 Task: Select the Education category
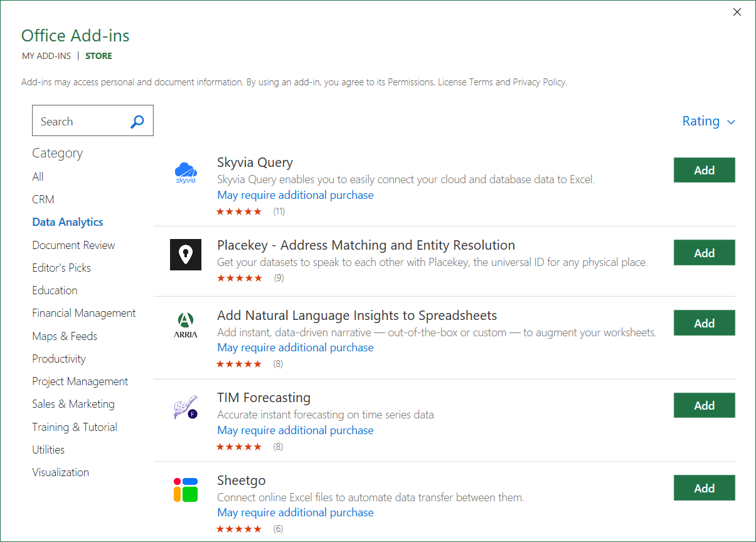pos(55,290)
